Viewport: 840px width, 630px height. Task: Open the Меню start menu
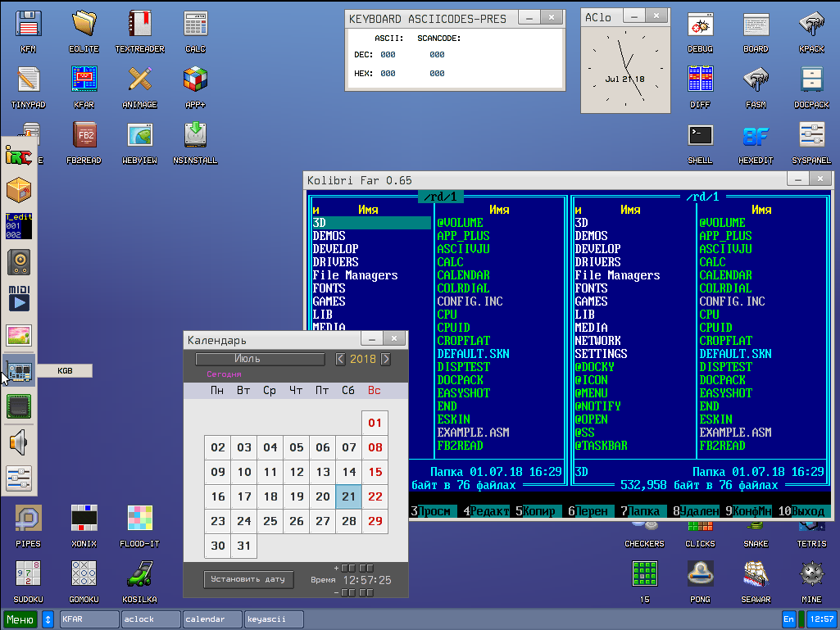coord(20,619)
